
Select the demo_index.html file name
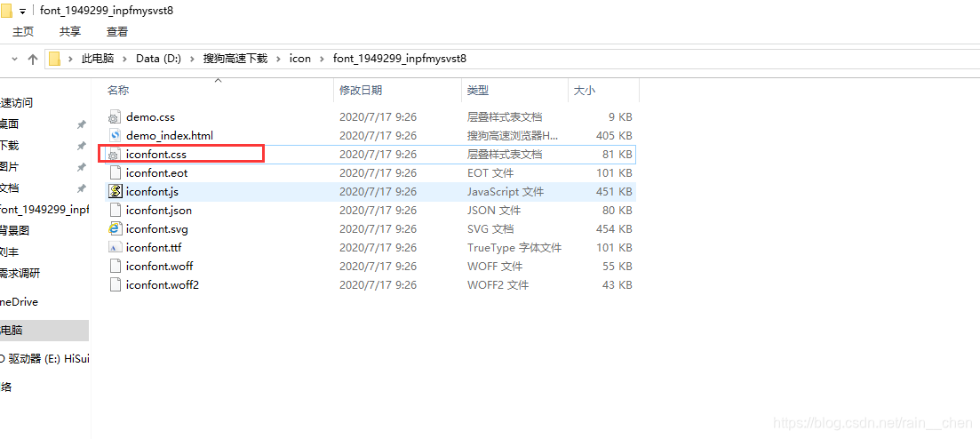[170, 135]
